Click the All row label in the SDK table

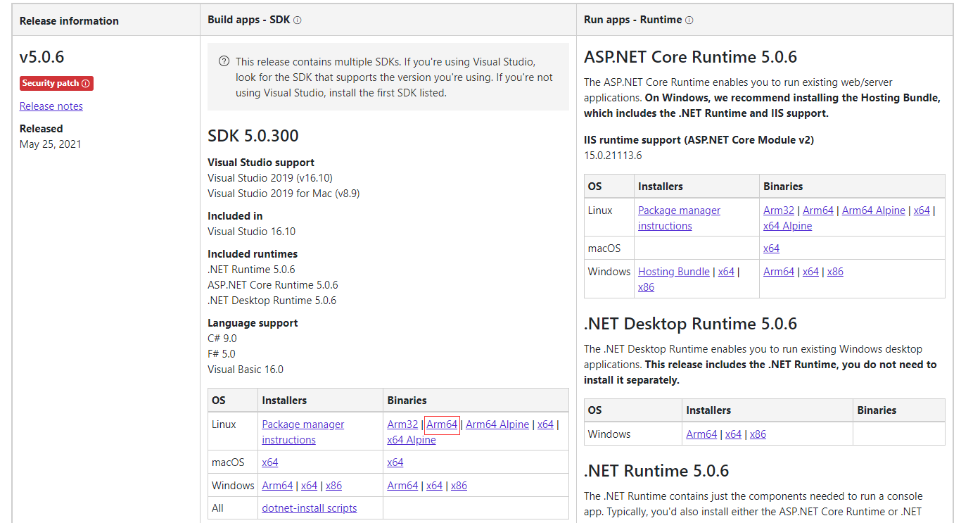pos(217,508)
